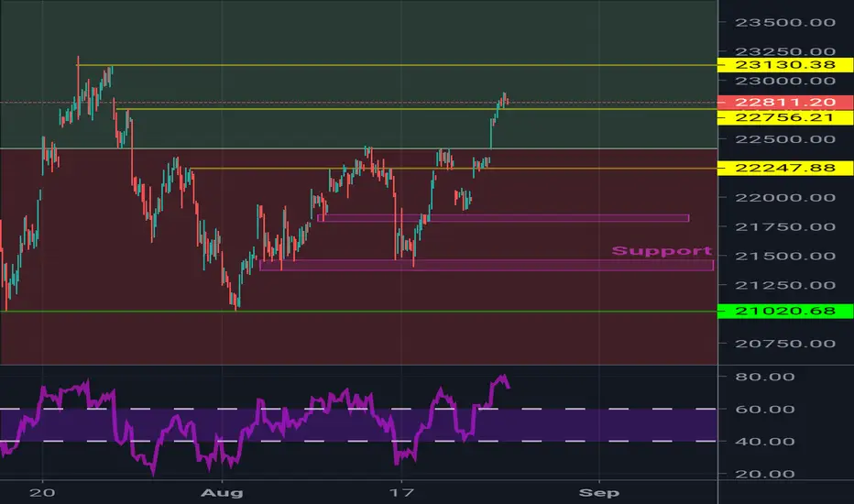Click the 21750.00 price axis tick

click(785, 226)
